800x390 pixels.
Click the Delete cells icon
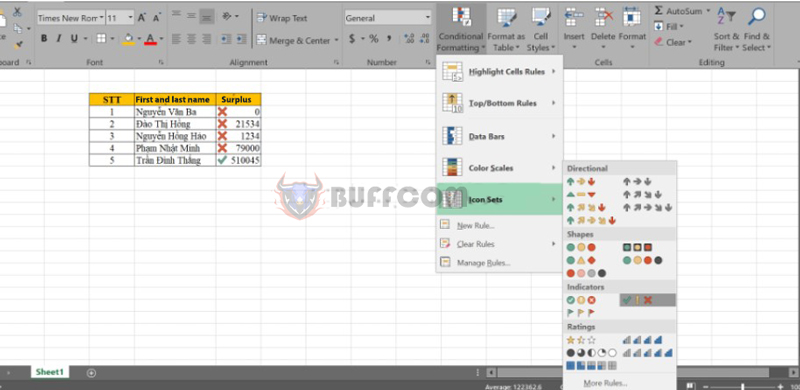coord(603,16)
